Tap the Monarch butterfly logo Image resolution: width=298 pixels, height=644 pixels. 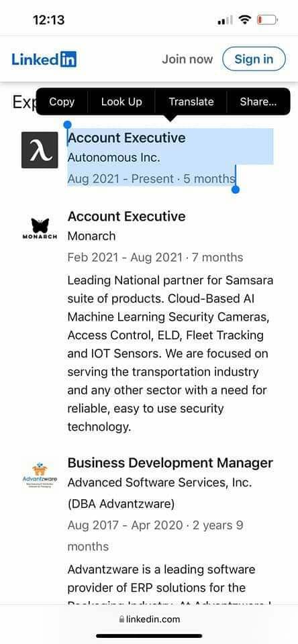point(40,229)
